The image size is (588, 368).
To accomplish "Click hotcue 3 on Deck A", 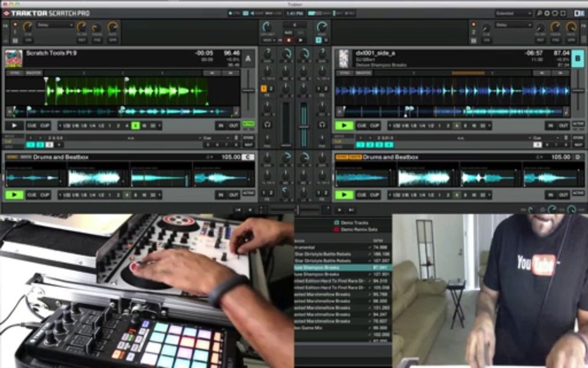I will click(49, 145).
